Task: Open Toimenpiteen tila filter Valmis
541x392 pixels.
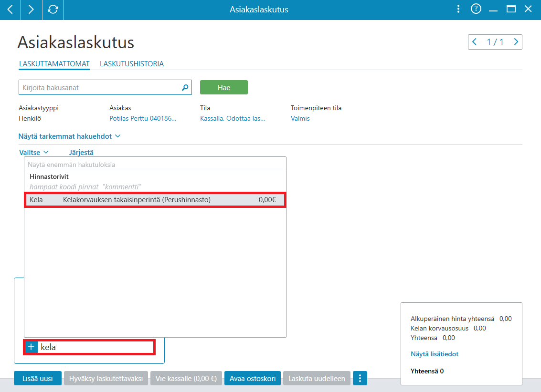Action: point(300,118)
